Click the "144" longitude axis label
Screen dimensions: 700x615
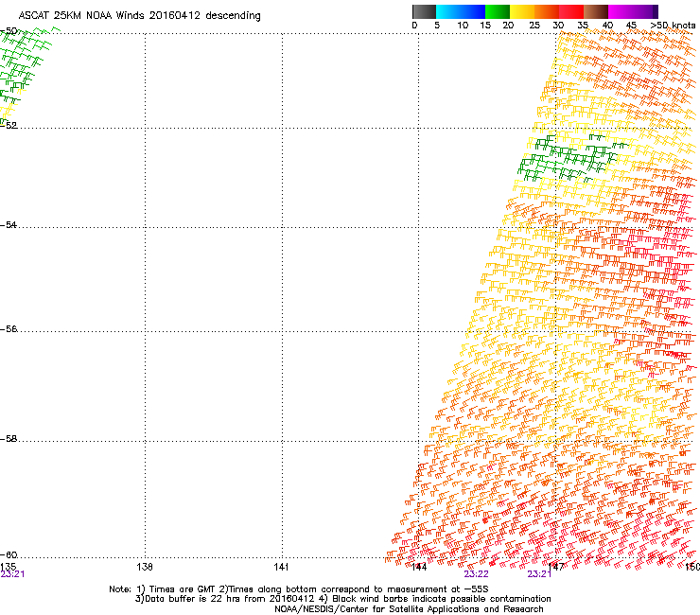pyautogui.click(x=419, y=567)
